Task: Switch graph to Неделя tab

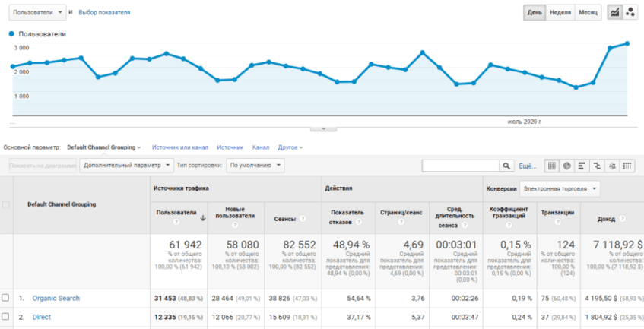Action: click(560, 12)
